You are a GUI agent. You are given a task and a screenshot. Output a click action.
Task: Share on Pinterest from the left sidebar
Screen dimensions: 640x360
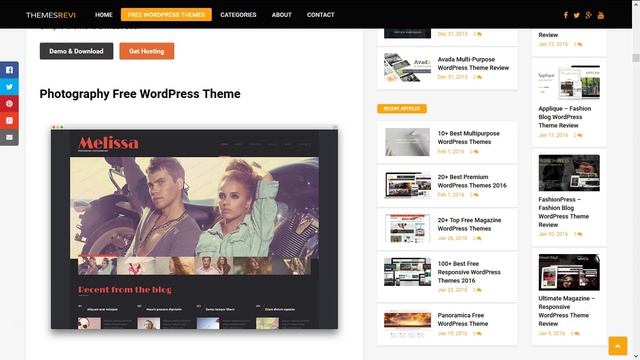tap(9, 104)
